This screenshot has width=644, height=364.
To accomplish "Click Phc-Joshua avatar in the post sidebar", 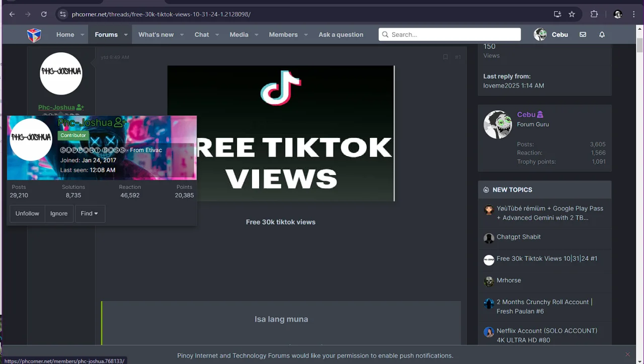I will [x=61, y=74].
